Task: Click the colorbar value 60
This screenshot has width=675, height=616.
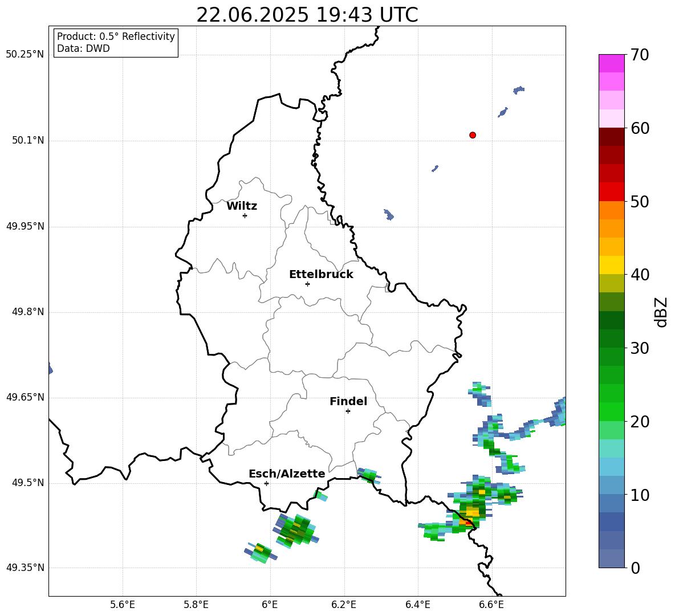Action: click(x=640, y=128)
